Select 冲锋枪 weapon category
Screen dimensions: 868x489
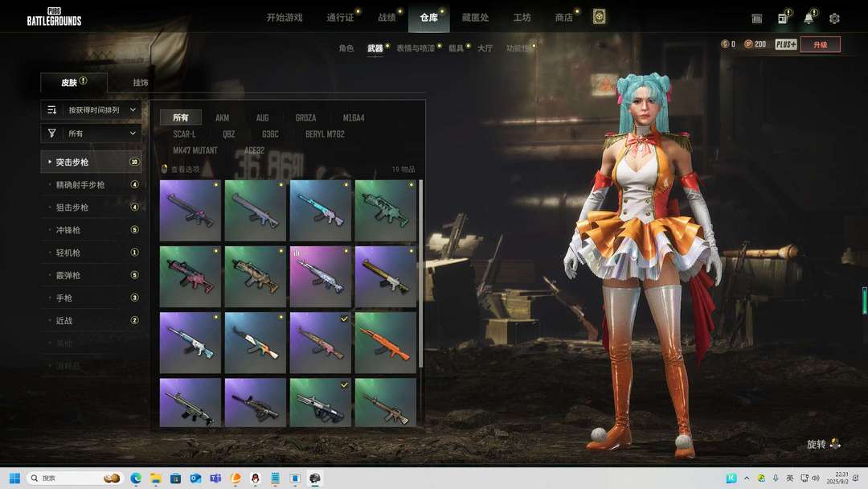point(92,230)
